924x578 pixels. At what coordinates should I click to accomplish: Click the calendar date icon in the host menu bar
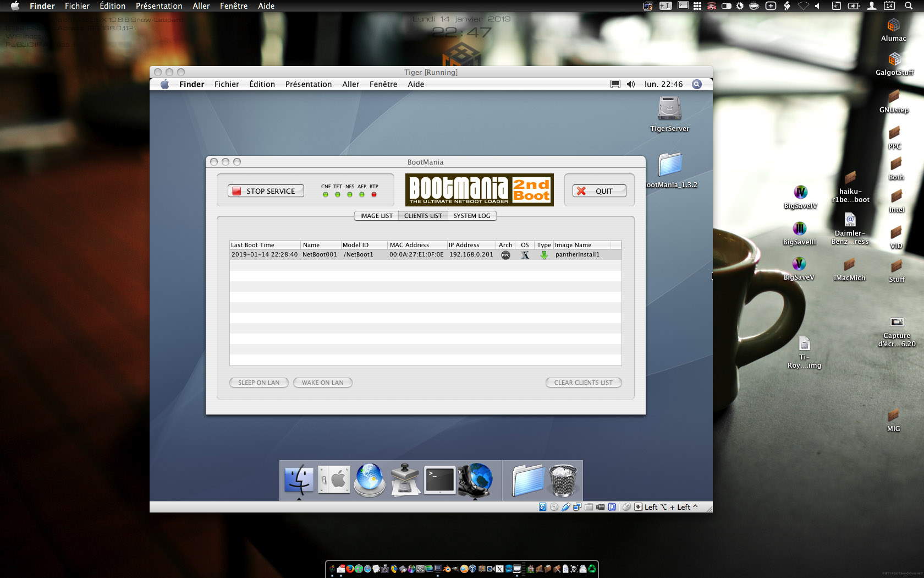889,6
